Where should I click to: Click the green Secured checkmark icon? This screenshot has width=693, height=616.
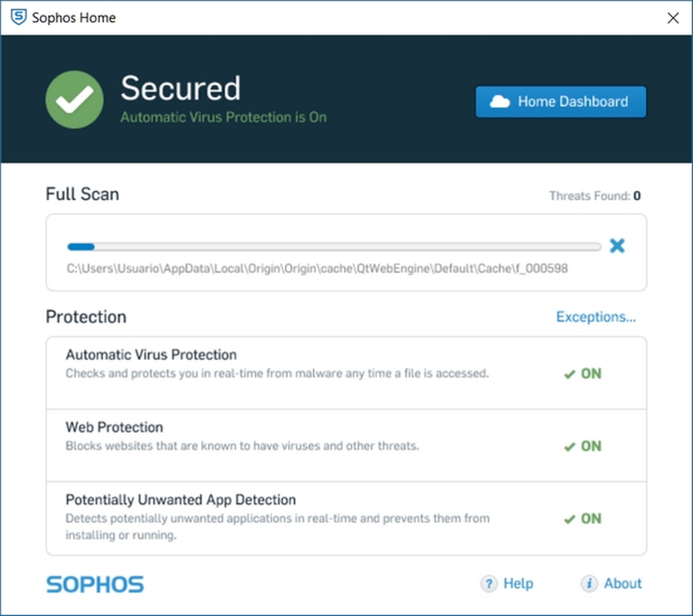coord(75,100)
